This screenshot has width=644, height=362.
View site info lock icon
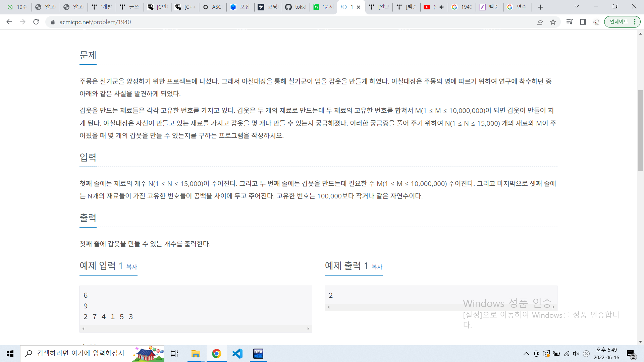(53, 22)
